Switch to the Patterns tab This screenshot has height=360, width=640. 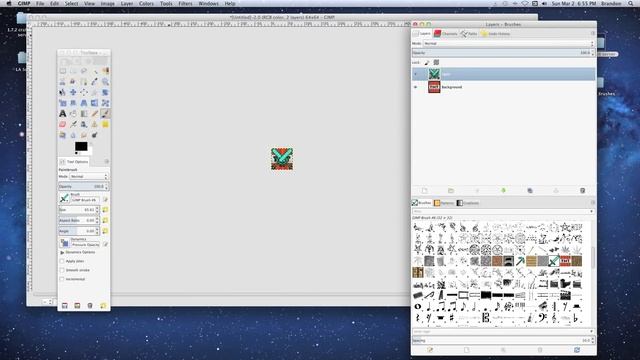click(x=444, y=203)
